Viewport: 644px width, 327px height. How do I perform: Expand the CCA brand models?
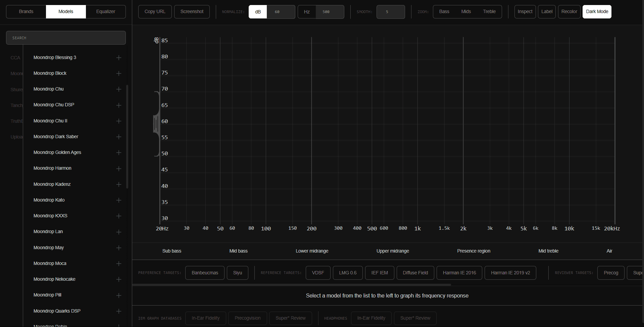click(x=15, y=58)
